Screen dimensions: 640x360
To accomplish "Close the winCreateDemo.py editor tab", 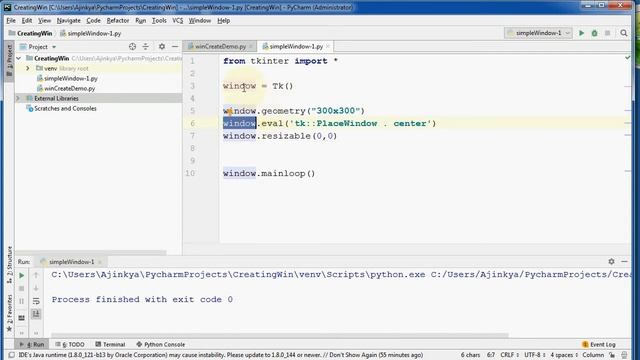I will pos(251,47).
